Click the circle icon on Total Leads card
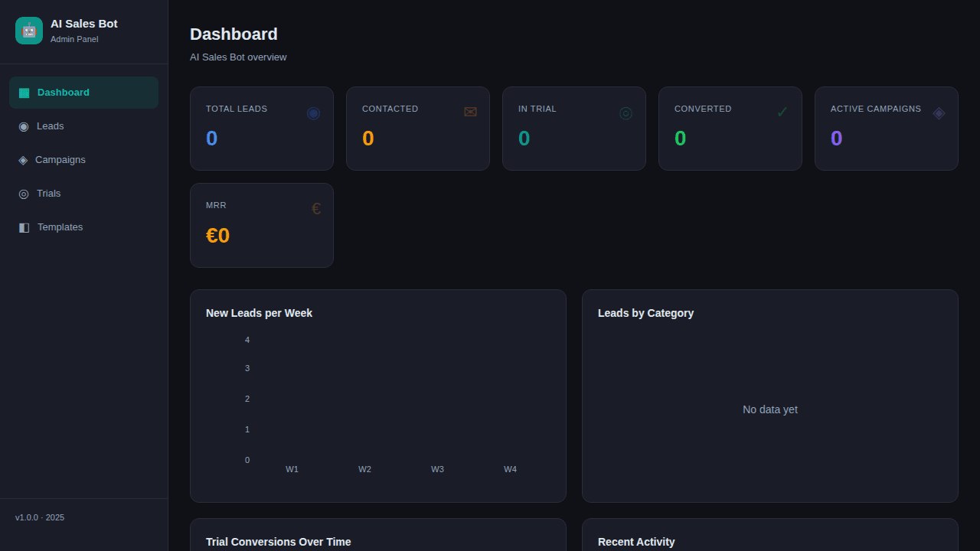The height and width of the screenshot is (551, 980). pyautogui.click(x=313, y=112)
